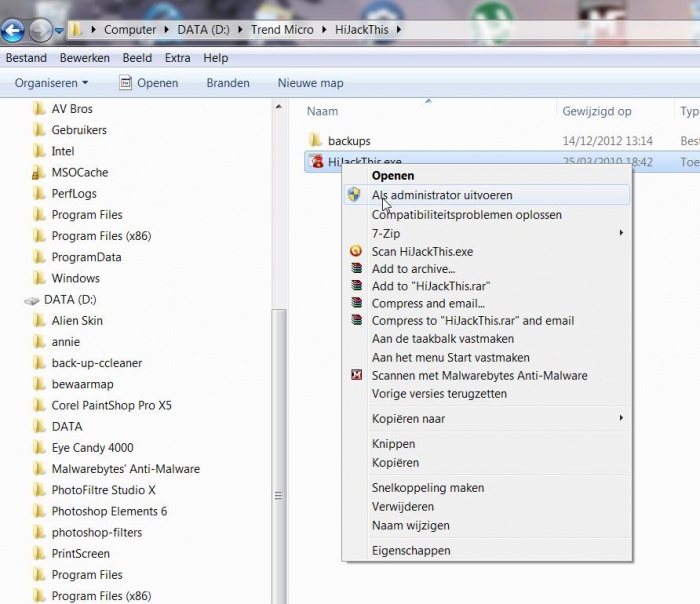Select the PhotoFiltre Studio X folder icon
The width and height of the screenshot is (700, 604).
(x=39, y=490)
